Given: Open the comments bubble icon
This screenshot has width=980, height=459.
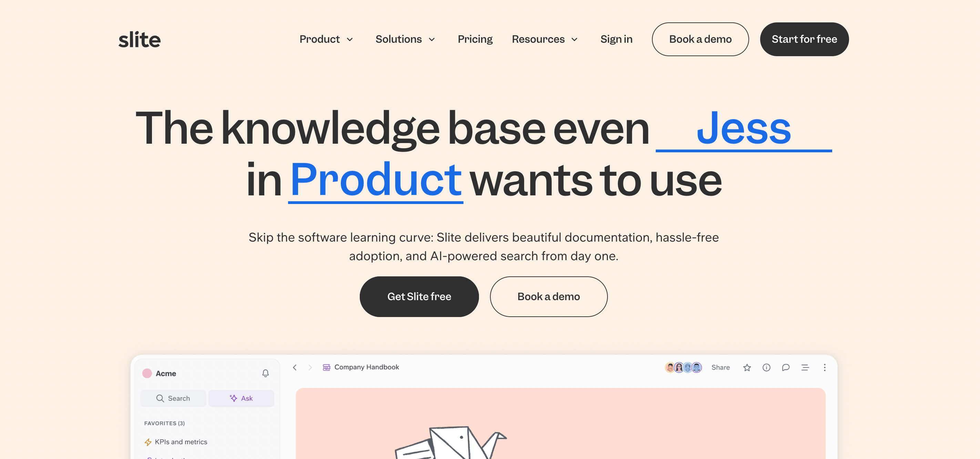Looking at the screenshot, I should click(786, 367).
